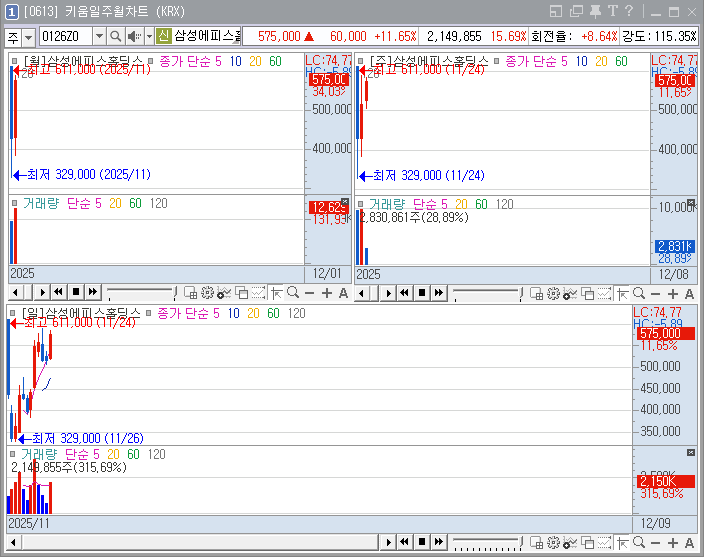The width and height of the screenshot is (704, 557).
Task: Click fast-forward button in daily chart toolbar
Action: click(x=439, y=542)
